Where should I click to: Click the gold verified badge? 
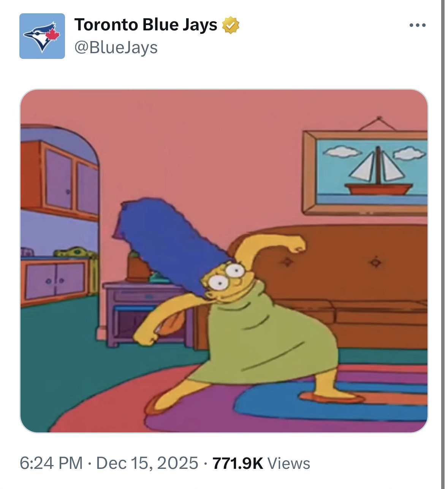231,25
